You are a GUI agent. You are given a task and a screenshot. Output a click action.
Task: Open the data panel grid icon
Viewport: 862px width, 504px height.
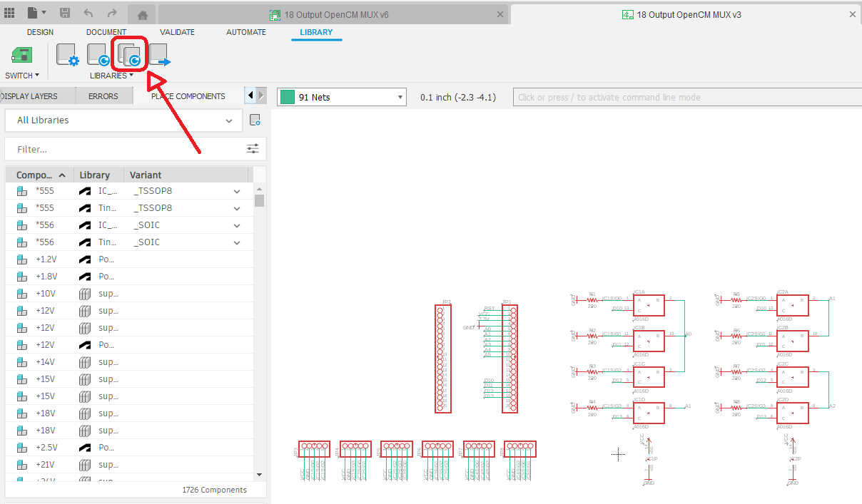[x=10, y=13]
